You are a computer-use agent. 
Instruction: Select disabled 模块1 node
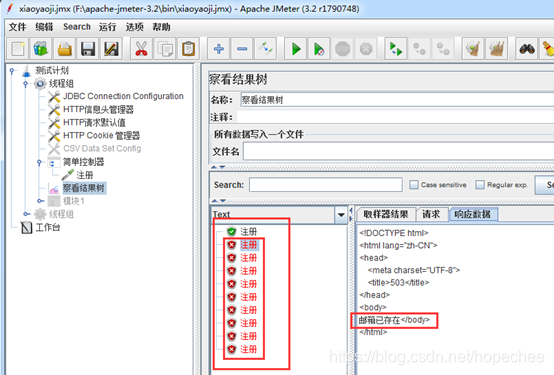pos(73,201)
